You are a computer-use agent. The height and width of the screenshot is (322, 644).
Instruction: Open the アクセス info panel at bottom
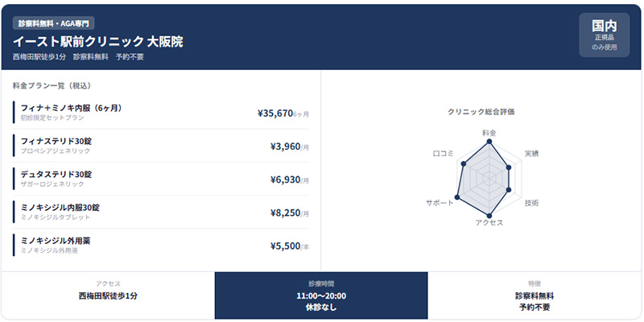(x=108, y=295)
